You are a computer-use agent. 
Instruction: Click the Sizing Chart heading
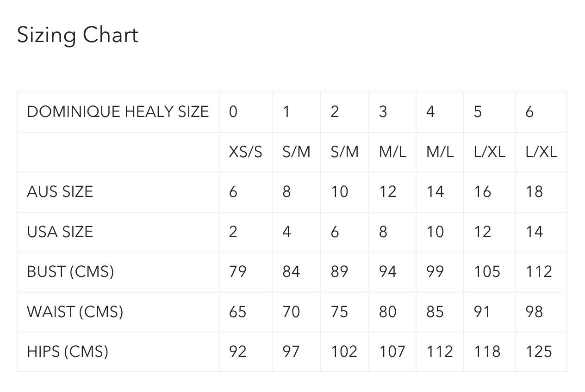(x=78, y=36)
